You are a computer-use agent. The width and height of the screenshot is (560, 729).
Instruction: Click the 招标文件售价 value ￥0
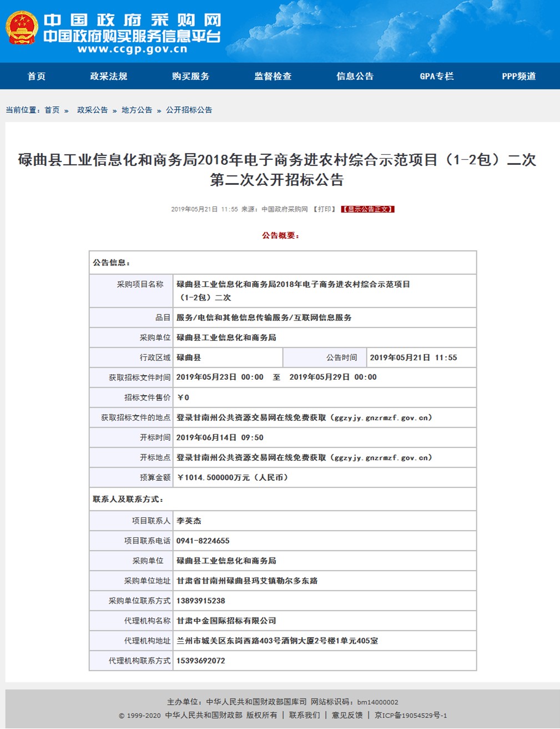pos(183,398)
